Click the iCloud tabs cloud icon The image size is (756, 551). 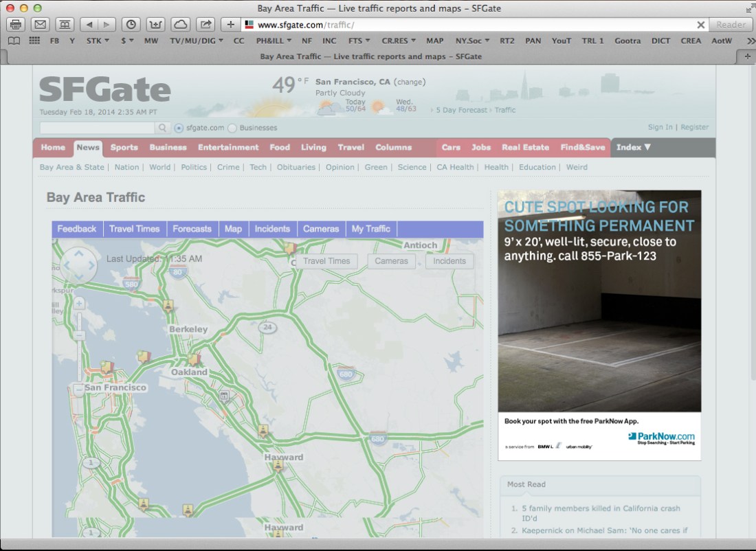coord(180,25)
